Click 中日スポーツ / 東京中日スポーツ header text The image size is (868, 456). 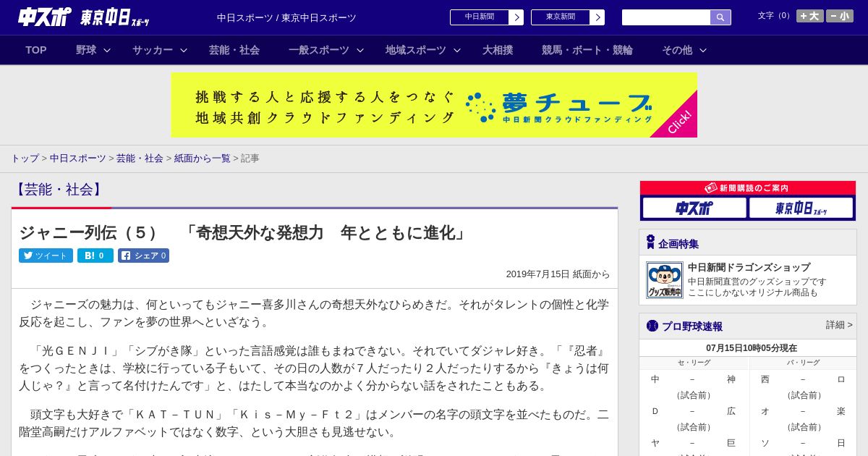point(286,17)
